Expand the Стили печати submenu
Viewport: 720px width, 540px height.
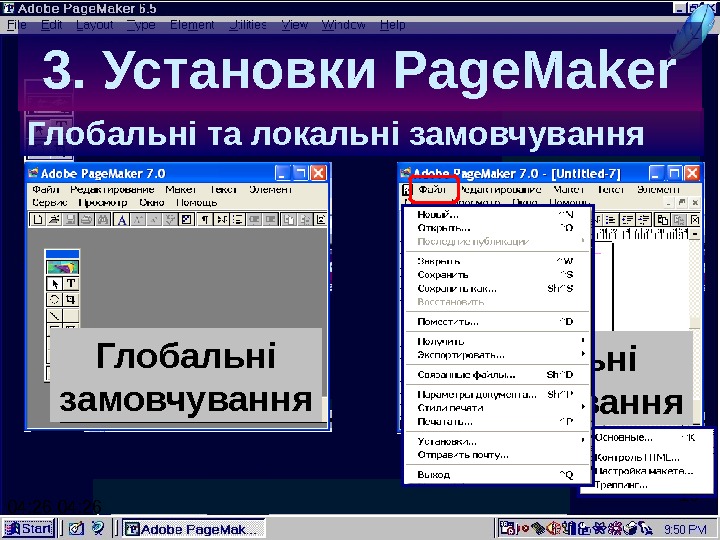497,407
